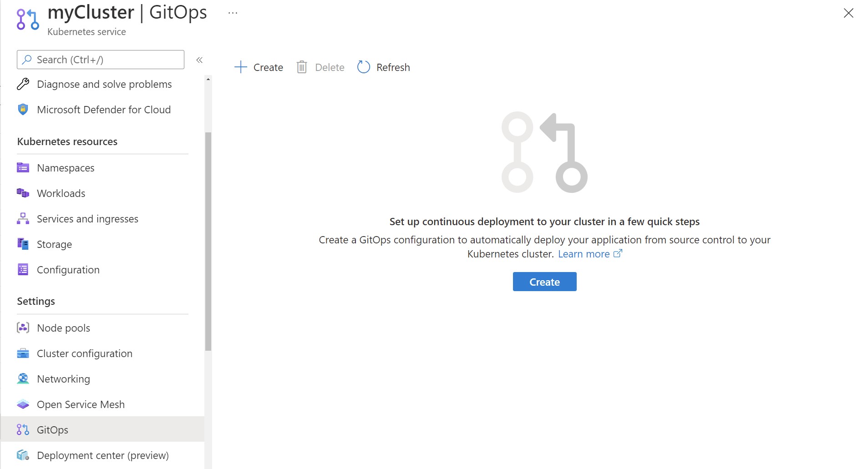Screen dimensions: 868x469
Task: Open Deployment center (preview)
Action: pyautogui.click(x=103, y=455)
